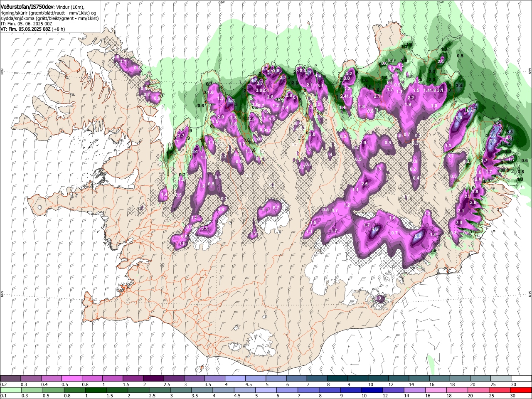Image resolution: width=532 pixels, height=399 pixels.
Task: Click the '6' label on snow legend row
Action: tap(288, 384)
